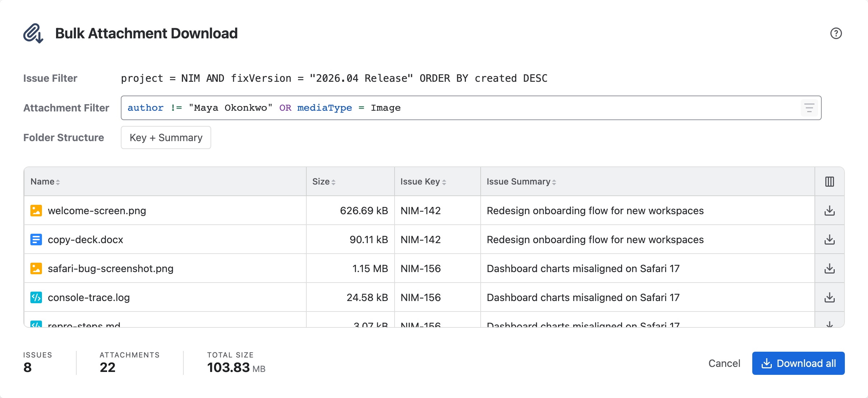
Task: Sort the table by Name column
Action: [45, 182]
